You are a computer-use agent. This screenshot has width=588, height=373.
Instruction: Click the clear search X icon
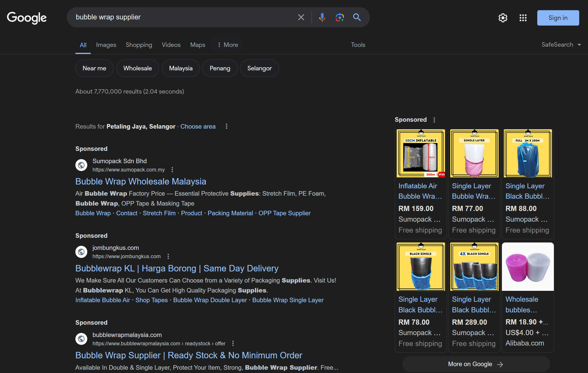300,18
